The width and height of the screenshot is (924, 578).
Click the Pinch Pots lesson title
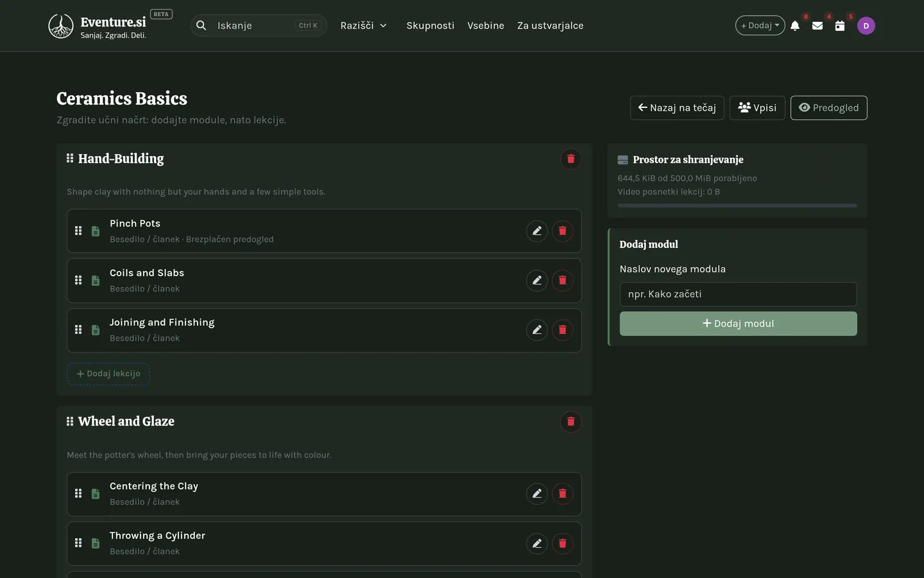135,223
